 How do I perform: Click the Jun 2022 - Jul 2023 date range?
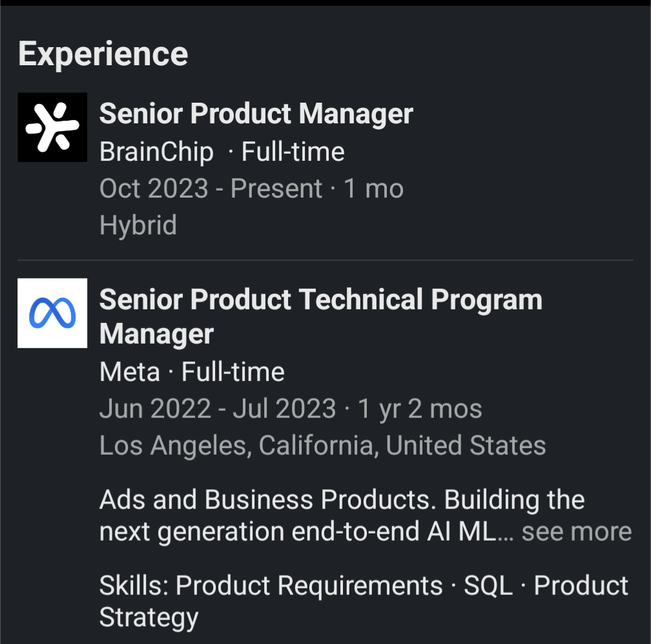[x=218, y=409]
